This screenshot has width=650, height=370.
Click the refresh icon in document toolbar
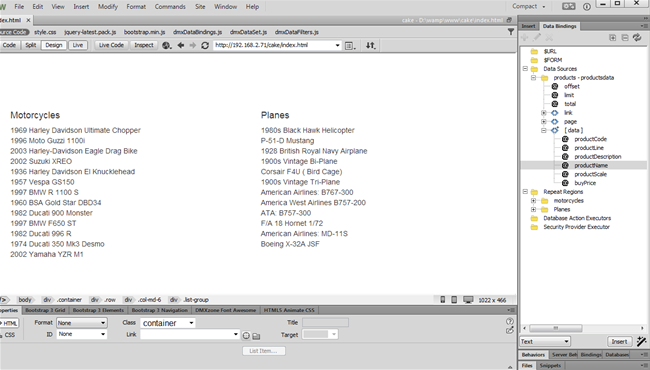pyautogui.click(x=205, y=46)
